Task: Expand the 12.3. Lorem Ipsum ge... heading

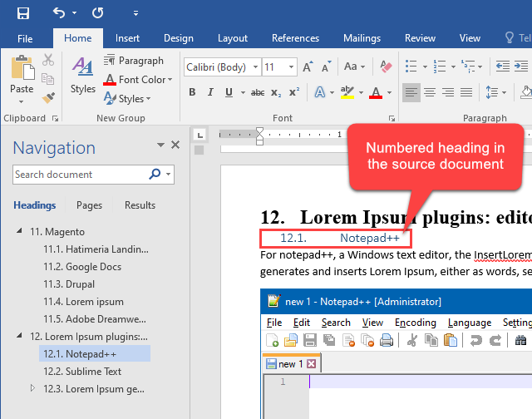Action: coord(32,387)
